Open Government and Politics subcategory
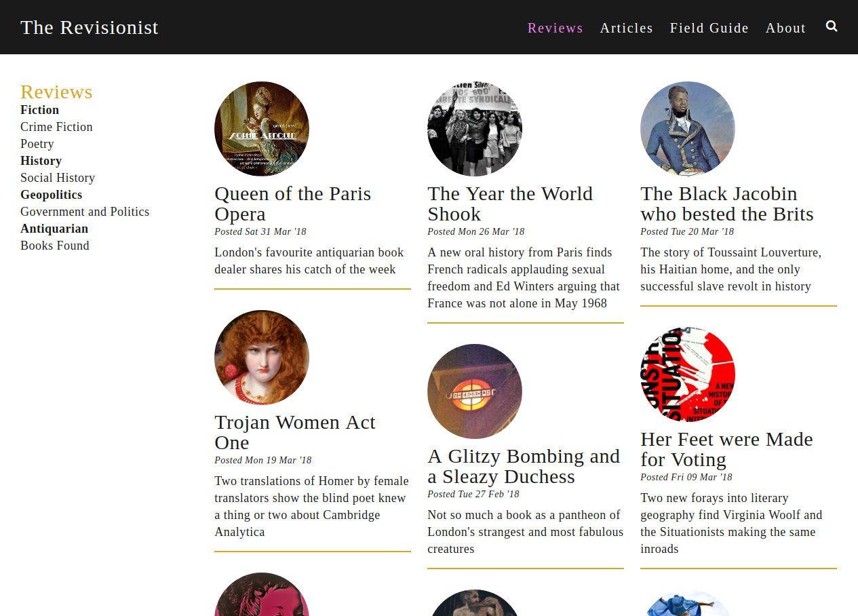The width and height of the screenshot is (858, 616). click(x=85, y=212)
